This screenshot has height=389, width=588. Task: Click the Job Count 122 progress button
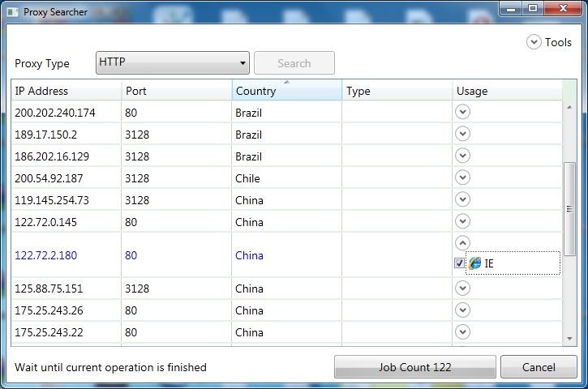[414, 367]
